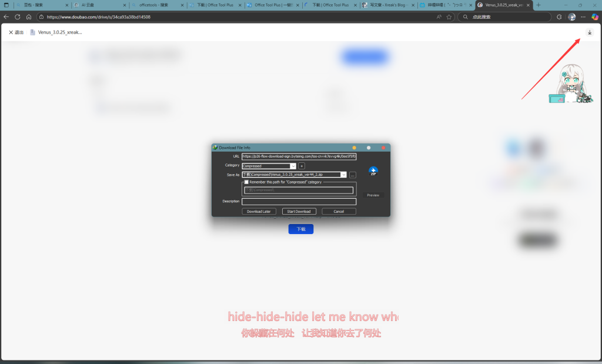
Task: Open the Save As path dropdown
Action: 343,175
